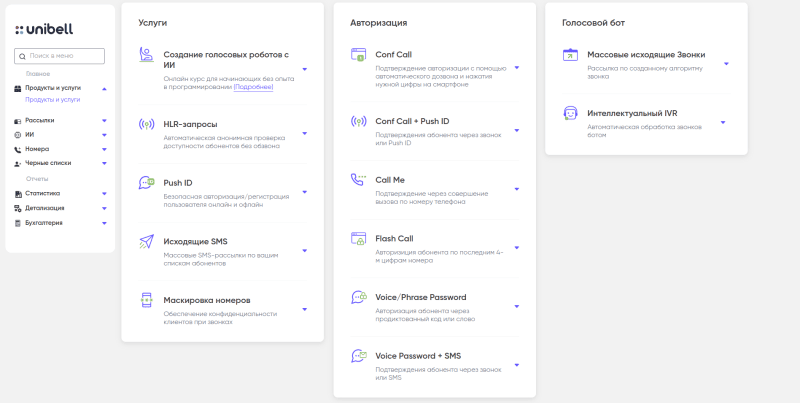Expand the Исходящие SMS dropdown arrow
Viewport: 800px width, 403px height.
[x=304, y=255]
